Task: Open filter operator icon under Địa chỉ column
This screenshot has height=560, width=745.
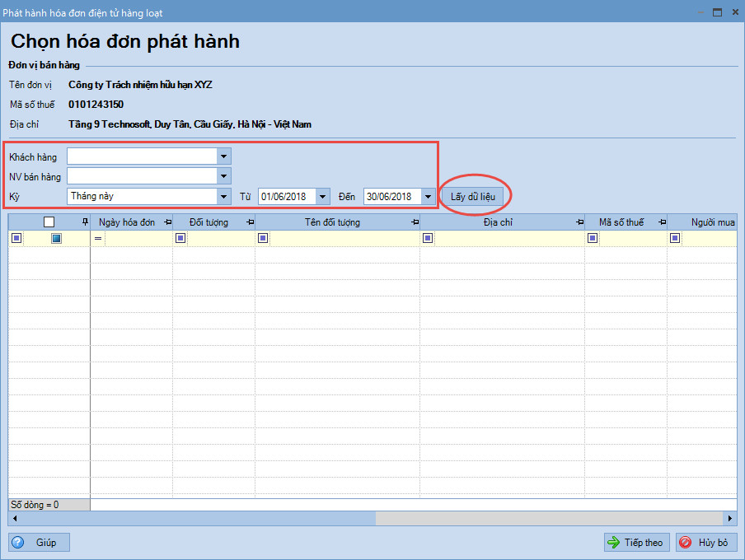Action: click(x=428, y=238)
